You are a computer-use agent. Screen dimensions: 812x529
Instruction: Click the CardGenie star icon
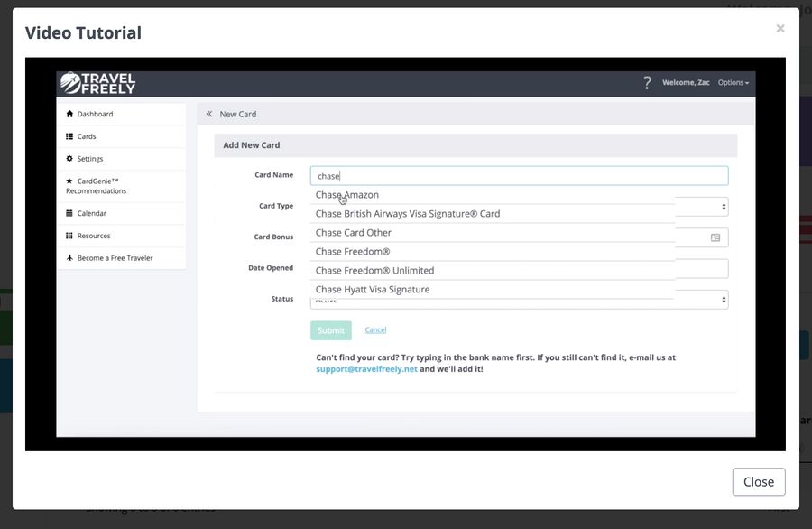tap(69, 181)
